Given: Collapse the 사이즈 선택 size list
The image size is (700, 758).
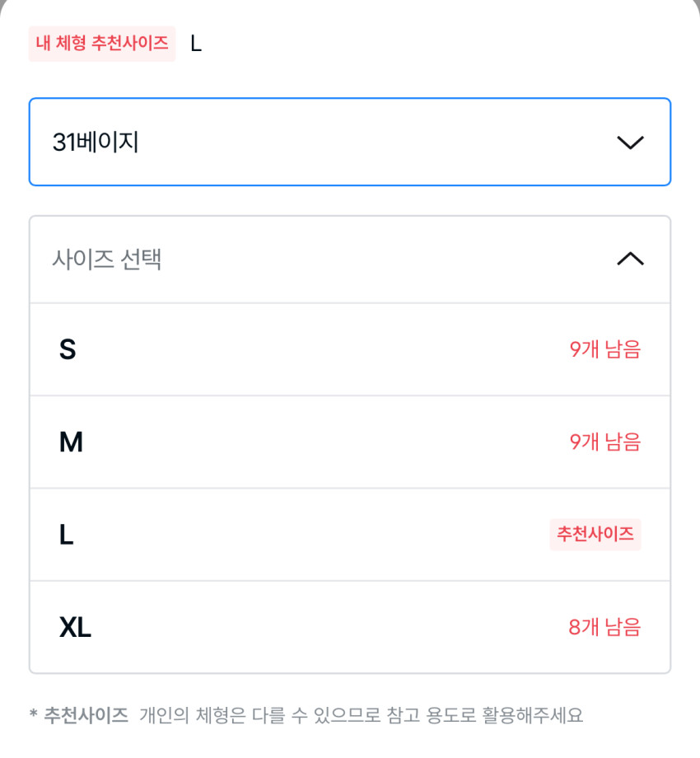Looking at the screenshot, I should 350,260.
